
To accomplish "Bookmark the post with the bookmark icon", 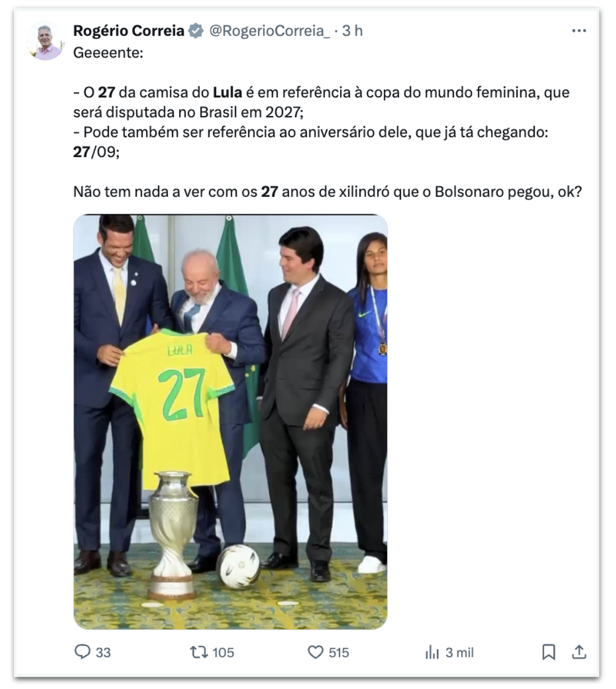I will point(549,653).
